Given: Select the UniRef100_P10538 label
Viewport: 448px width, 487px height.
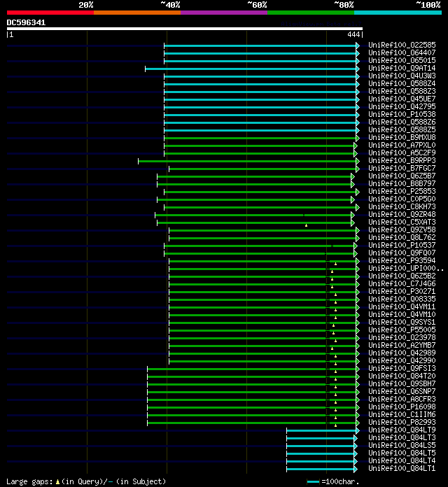Looking at the screenshot, I should point(402,115).
